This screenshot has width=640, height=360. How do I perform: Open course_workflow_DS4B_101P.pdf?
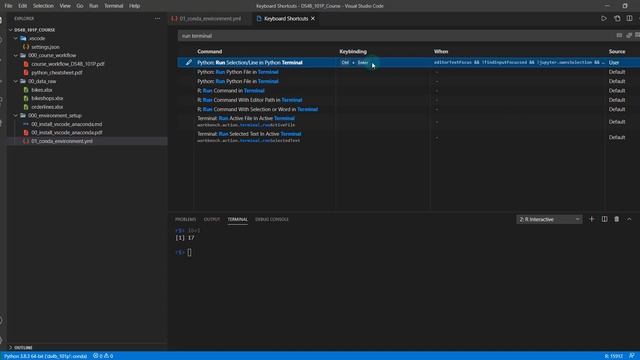(x=68, y=64)
